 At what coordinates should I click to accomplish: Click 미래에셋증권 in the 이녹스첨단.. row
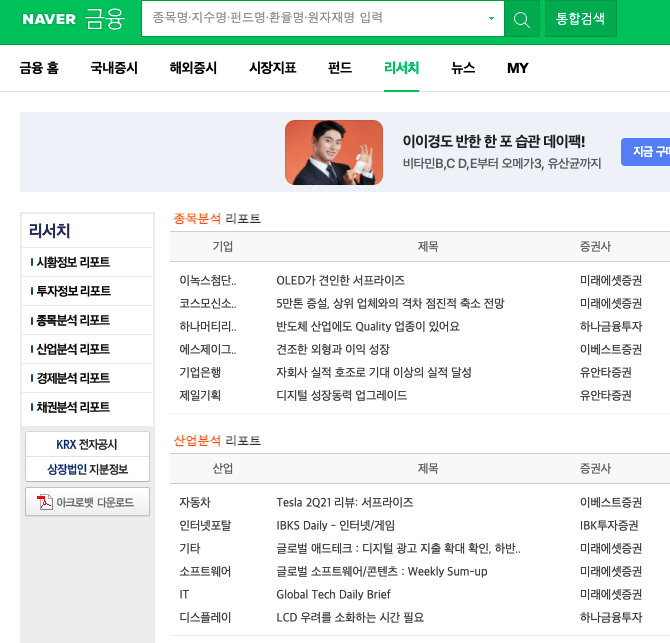[611, 281]
